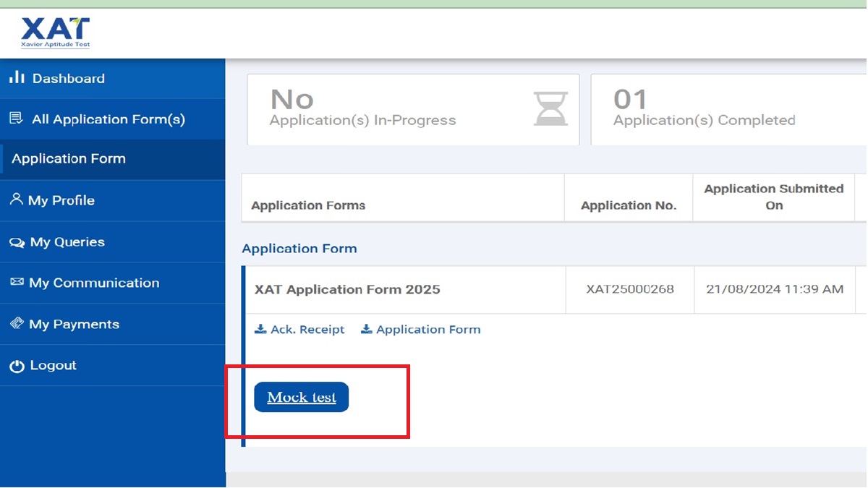Click the My Communication envelope icon
Viewport: 868px width, 488px height.
coord(17,283)
